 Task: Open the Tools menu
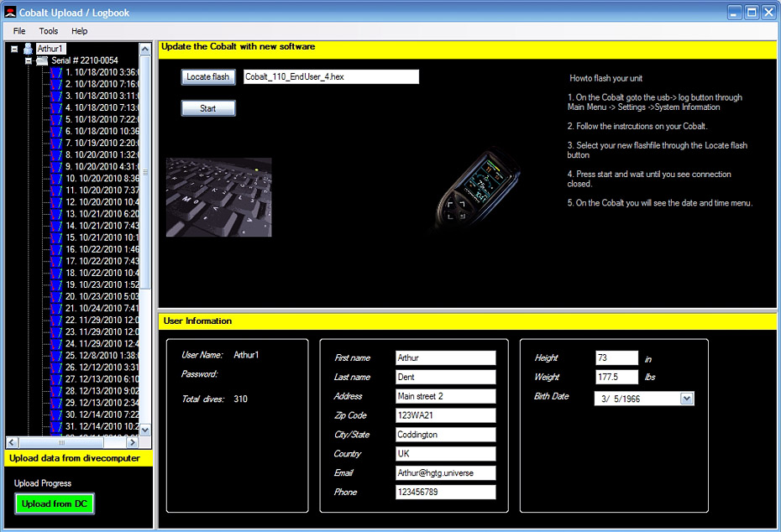[49, 31]
